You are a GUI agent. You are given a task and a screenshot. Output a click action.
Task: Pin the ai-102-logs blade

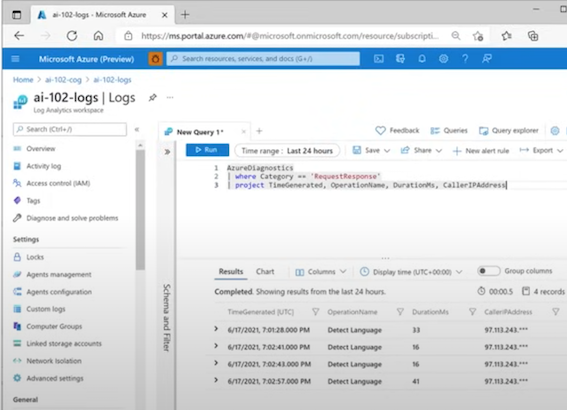click(x=153, y=97)
